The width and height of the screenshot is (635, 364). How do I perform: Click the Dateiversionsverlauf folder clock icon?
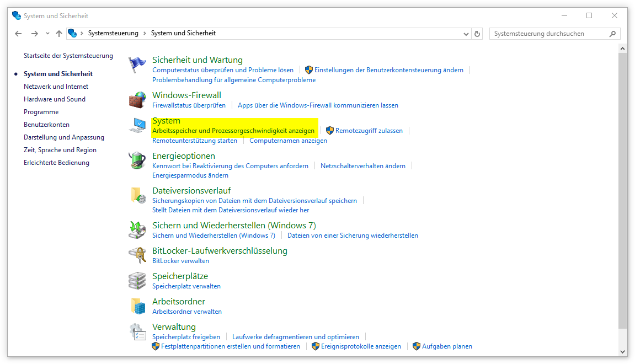click(138, 195)
